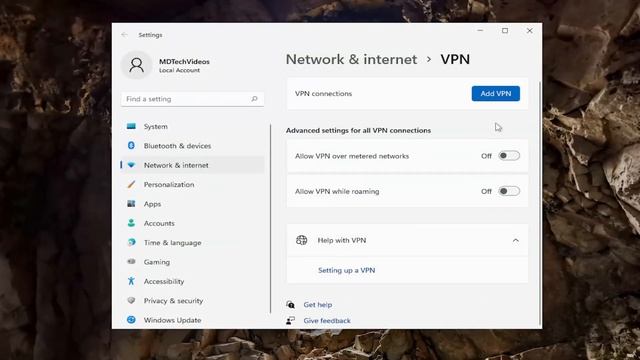Enable Allow VPN over metered networks
Image resolution: width=640 pixels, height=360 pixels.
click(509, 156)
